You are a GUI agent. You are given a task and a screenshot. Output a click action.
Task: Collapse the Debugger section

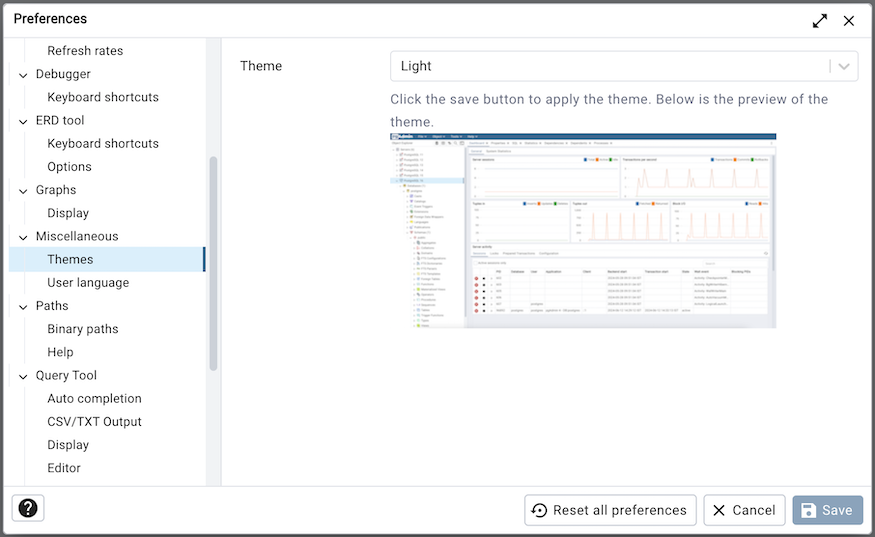tap(23, 74)
